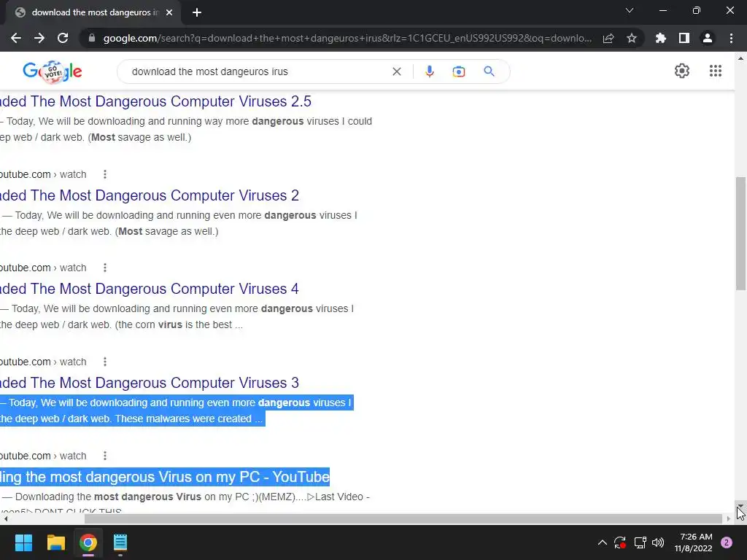Submit search with the magnifier icon

tap(489, 71)
